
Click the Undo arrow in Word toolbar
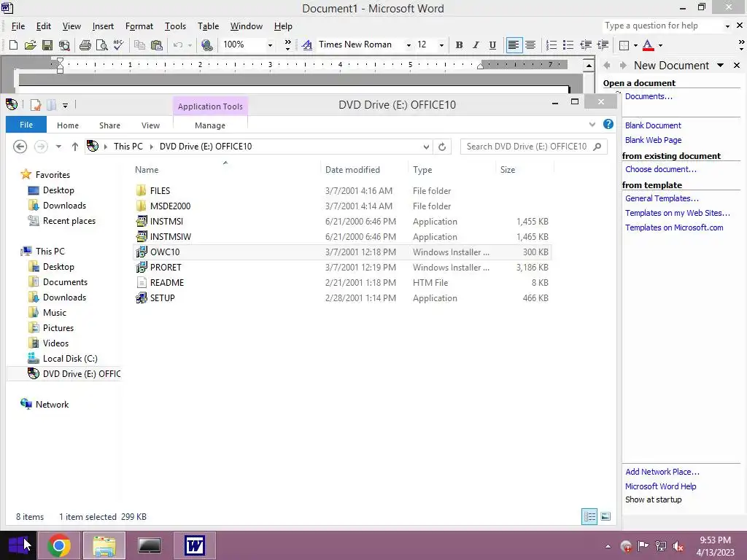[178, 44]
